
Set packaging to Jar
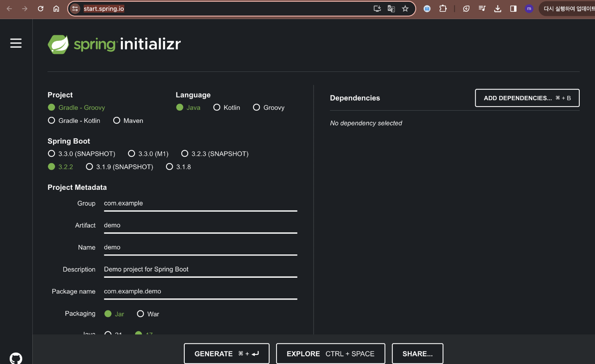(114, 314)
